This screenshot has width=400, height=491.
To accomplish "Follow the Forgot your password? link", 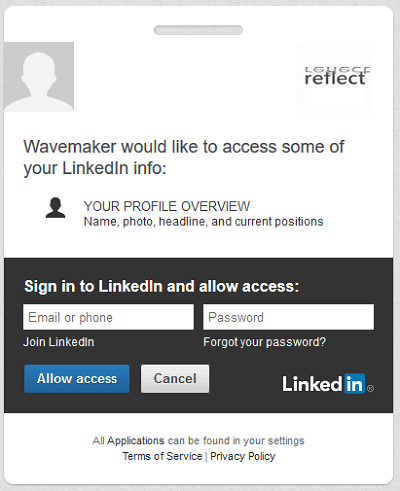I will pos(265,342).
